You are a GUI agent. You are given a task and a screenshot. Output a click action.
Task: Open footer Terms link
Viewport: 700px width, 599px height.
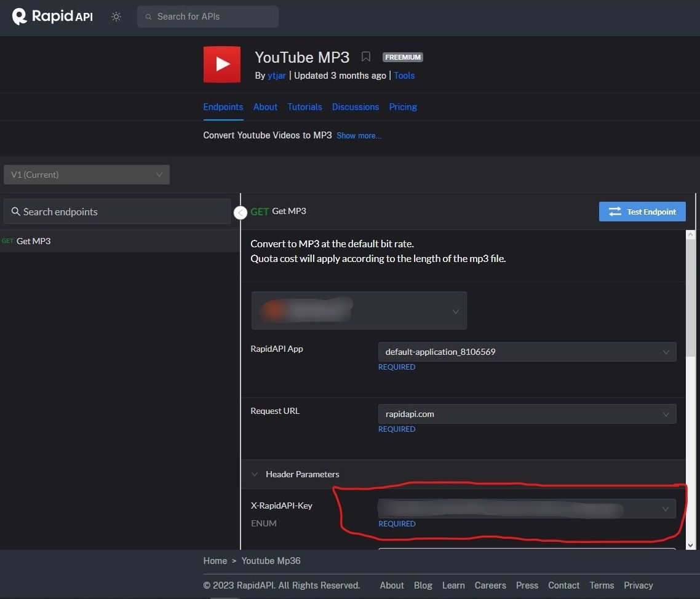(x=602, y=585)
